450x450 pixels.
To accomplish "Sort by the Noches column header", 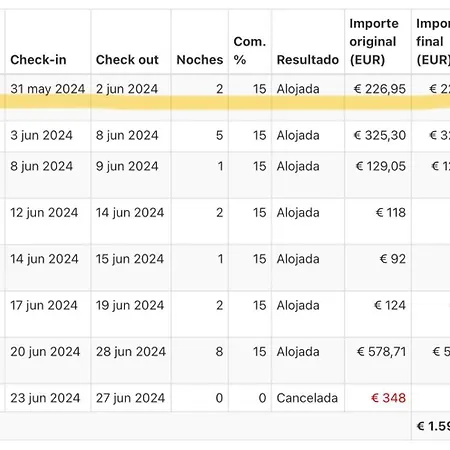I will pyautogui.click(x=200, y=60).
